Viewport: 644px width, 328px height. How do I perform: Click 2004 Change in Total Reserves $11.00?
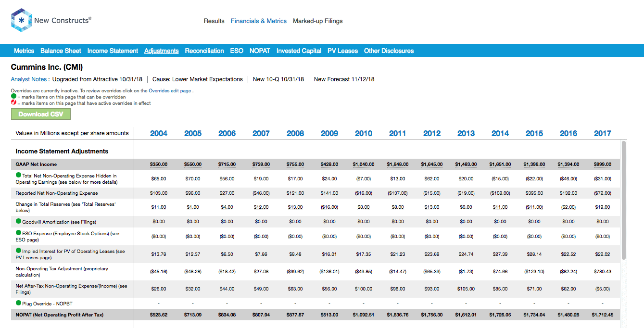pos(159,207)
